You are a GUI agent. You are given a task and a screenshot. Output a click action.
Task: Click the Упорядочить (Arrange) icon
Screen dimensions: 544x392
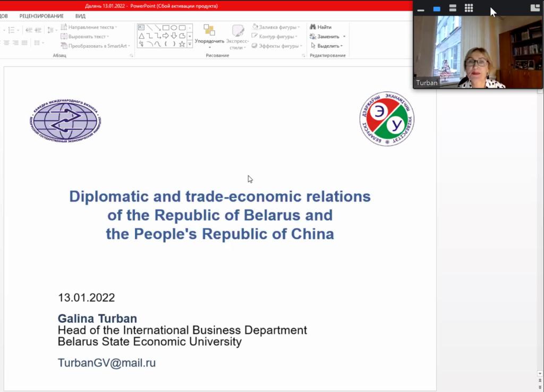pos(209,30)
